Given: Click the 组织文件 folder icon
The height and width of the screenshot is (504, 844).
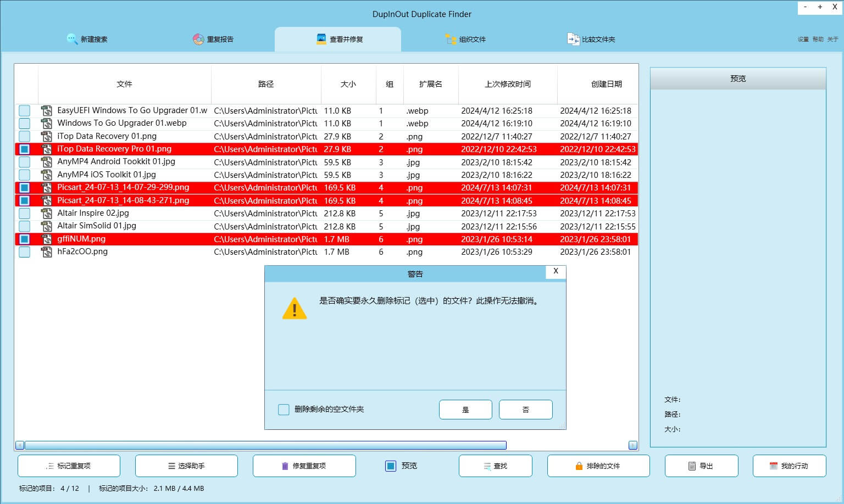Looking at the screenshot, I should pos(451,39).
